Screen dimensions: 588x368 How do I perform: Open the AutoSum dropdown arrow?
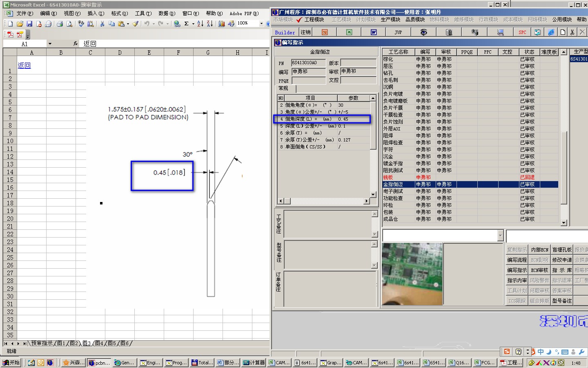[x=193, y=24]
